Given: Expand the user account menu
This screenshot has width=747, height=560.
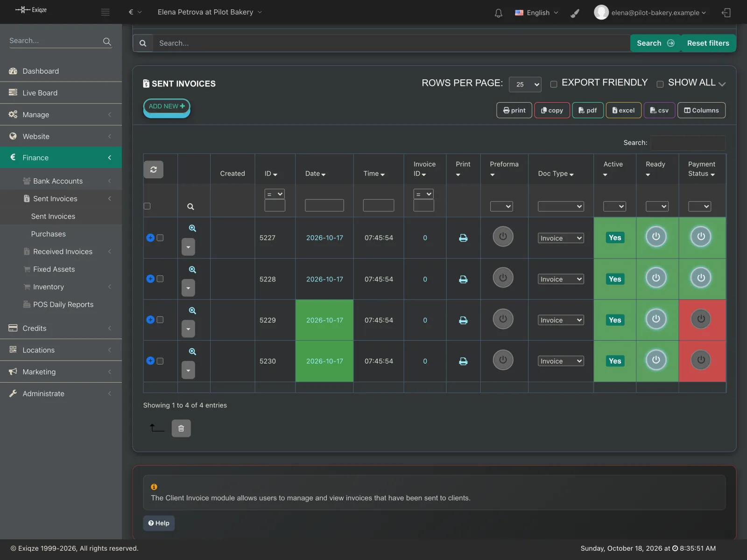Looking at the screenshot, I should coord(650,13).
